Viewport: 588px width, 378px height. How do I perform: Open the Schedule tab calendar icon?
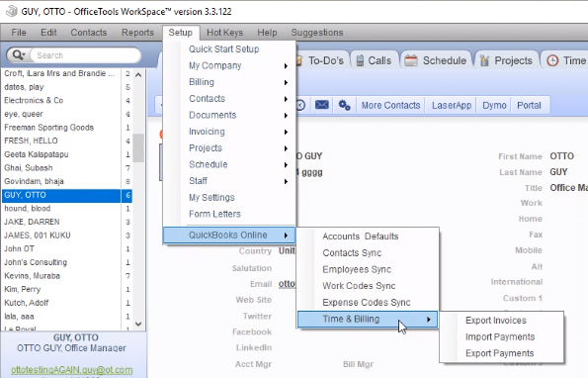coord(411,60)
